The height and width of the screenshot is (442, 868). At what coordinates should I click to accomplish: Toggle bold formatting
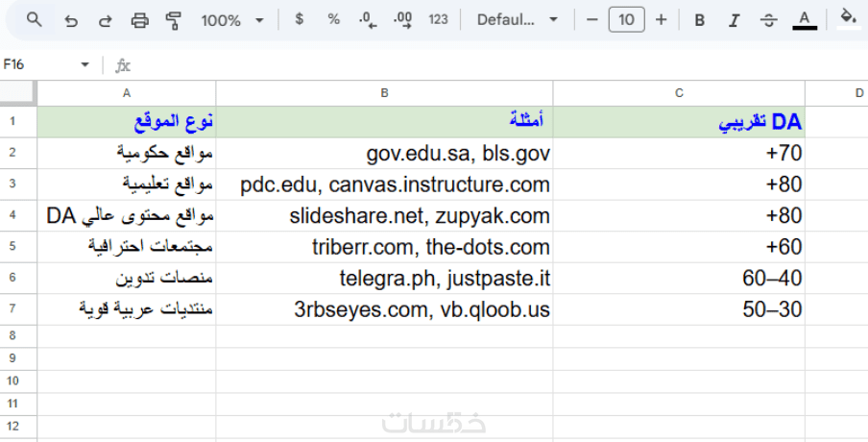coord(699,20)
